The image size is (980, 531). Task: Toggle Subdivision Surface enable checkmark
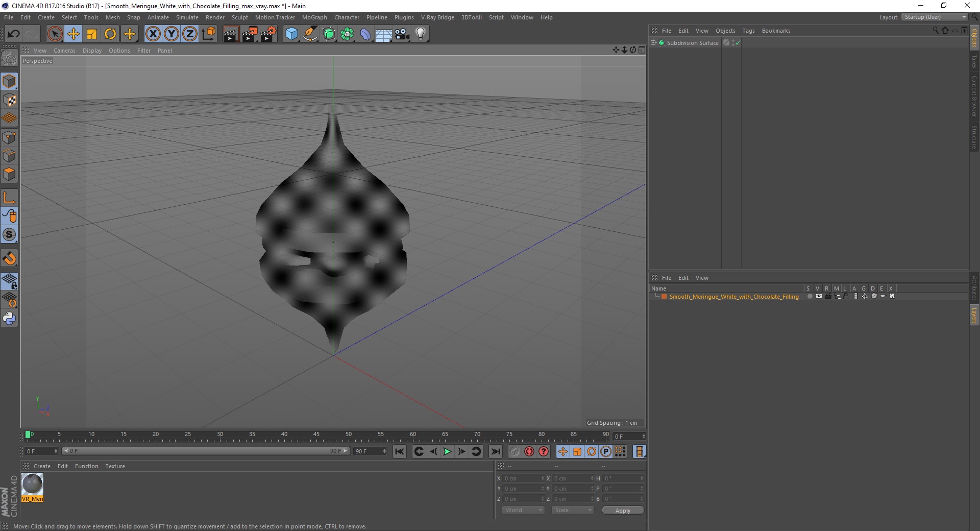(x=738, y=43)
